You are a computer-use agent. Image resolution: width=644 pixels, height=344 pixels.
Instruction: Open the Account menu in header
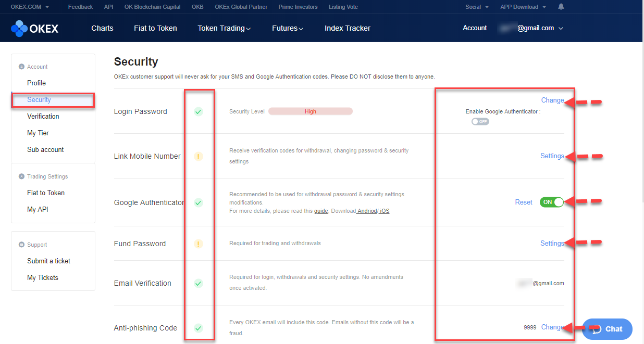(x=475, y=28)
